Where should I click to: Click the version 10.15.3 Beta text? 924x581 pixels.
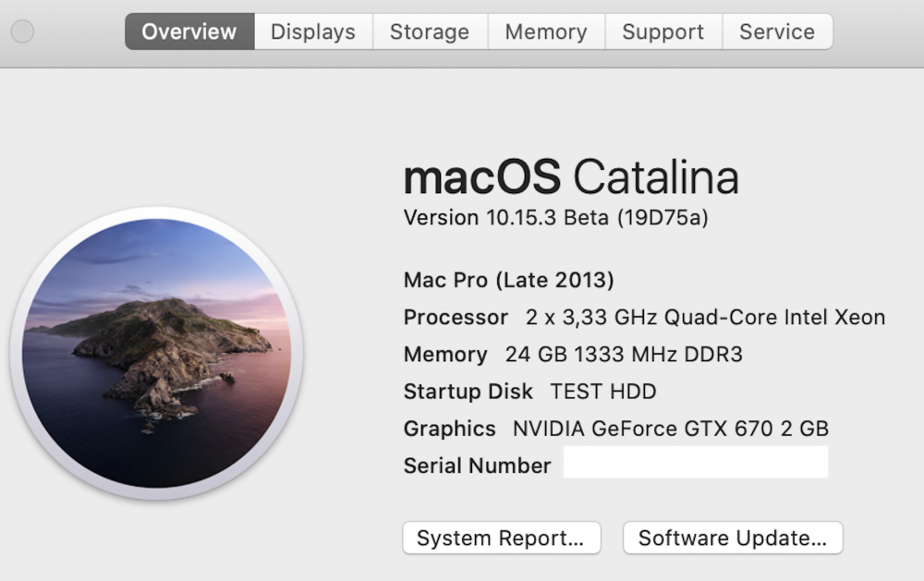click(x=555, y=217)
